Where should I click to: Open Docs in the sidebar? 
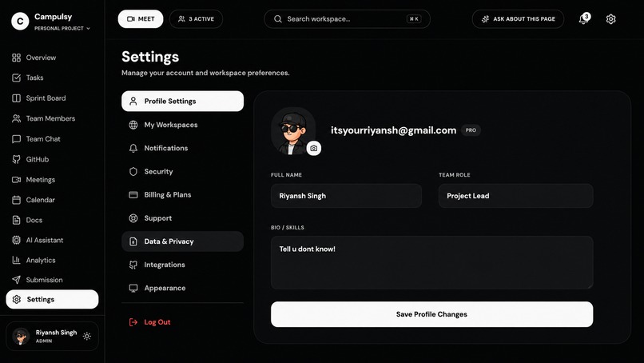pos(52,220)
